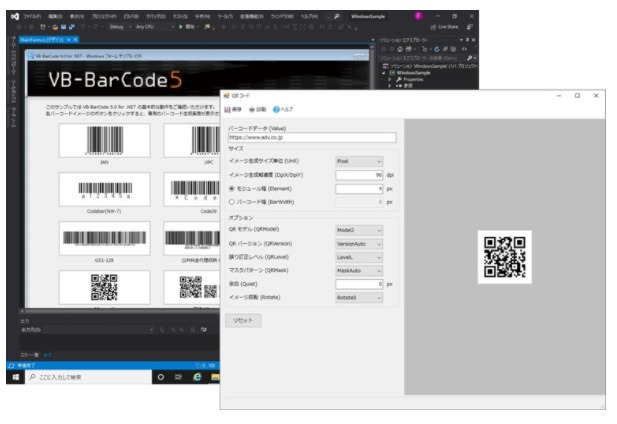Open the デバッグ (Debug) menu
The height and width of the screenshot is (424, 617).
[156, 17]
